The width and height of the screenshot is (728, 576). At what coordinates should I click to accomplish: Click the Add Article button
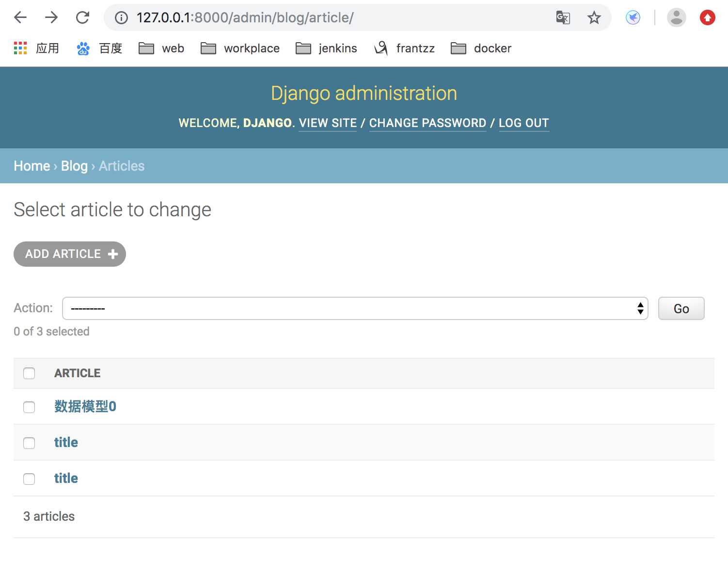tap(70, 254)
